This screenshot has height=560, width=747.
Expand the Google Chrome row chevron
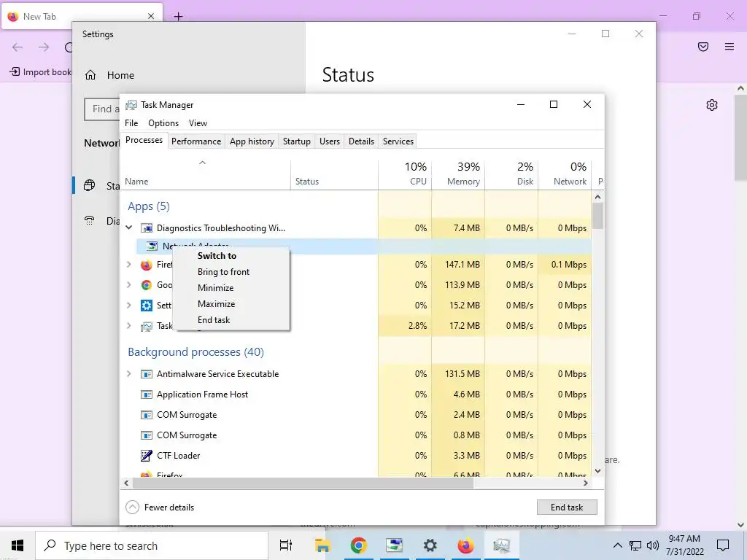tap(129, 285)
